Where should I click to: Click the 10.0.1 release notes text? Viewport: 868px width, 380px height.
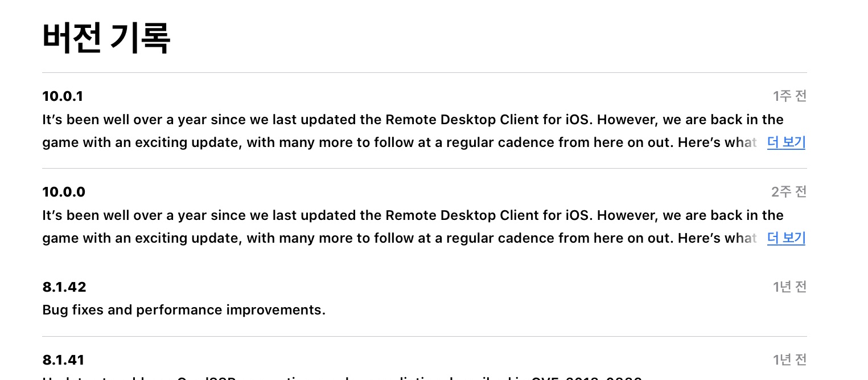(x=413, y=131)
